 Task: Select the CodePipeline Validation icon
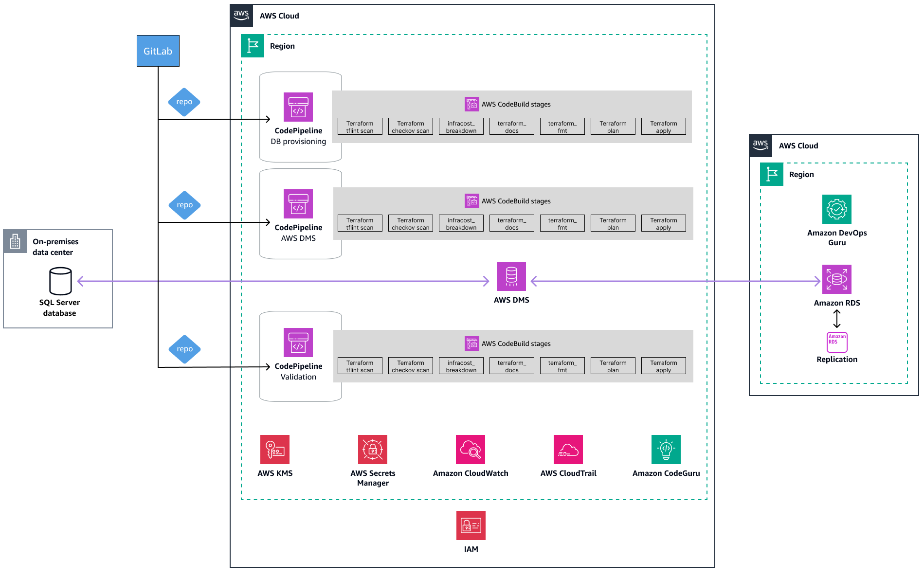[298, 343]
